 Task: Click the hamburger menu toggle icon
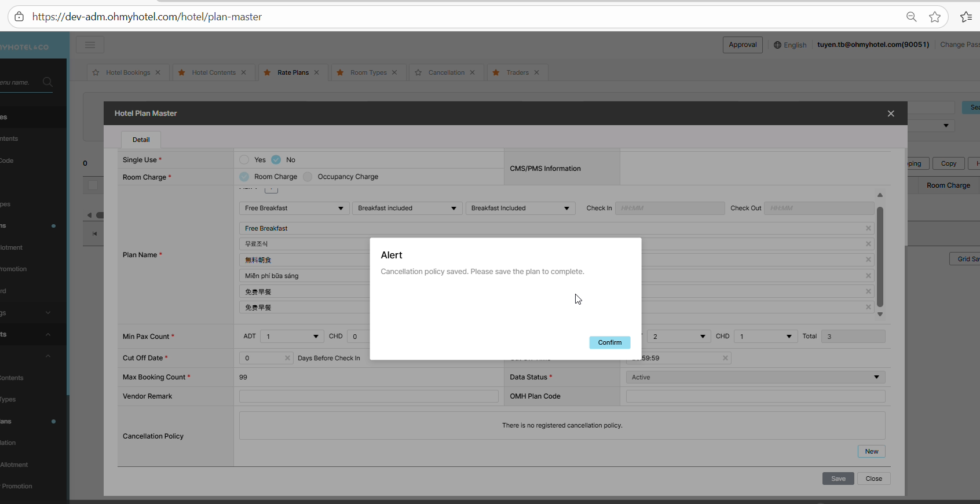[90, 45]
